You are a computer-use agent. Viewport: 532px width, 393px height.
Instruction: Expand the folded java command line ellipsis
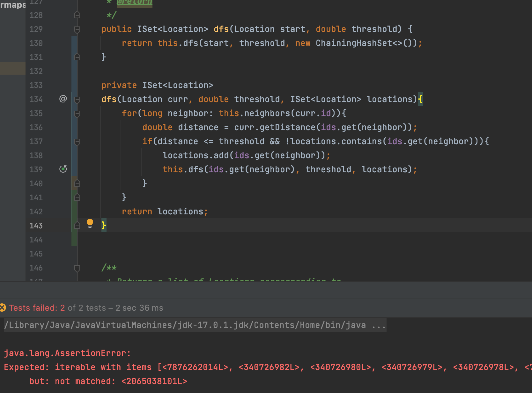[x=379, y=325]
